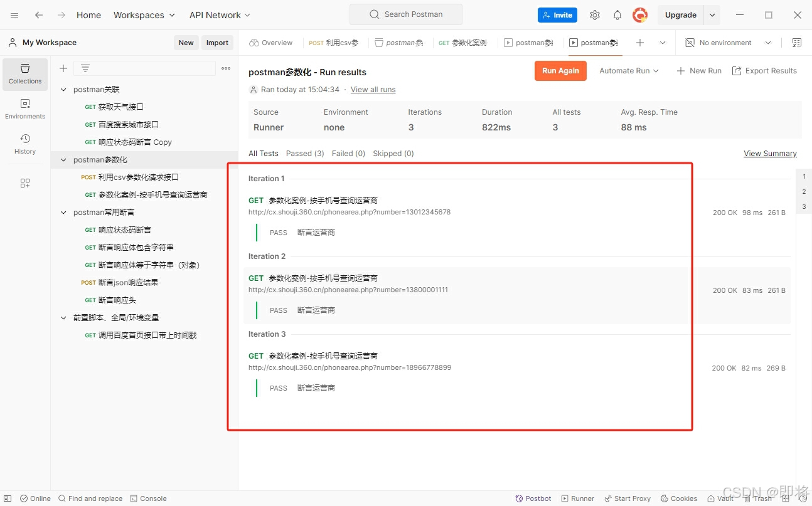
Task: Collapse postman参数化 collection
Action: (63, 160)
